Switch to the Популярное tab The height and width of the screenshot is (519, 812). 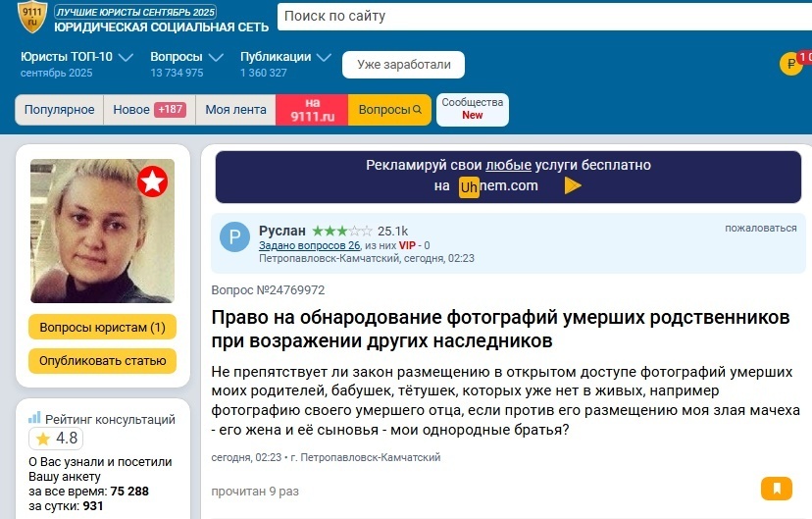[x=59, y=110]
